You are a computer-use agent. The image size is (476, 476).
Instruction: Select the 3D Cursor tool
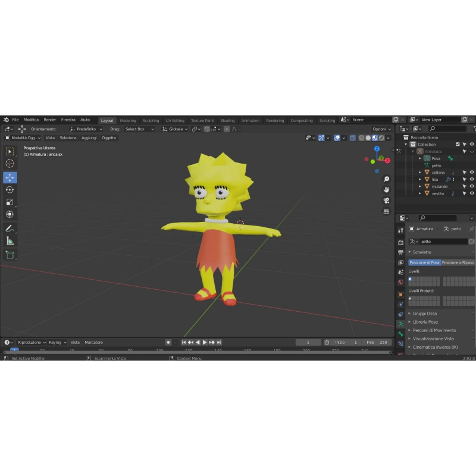10,163
